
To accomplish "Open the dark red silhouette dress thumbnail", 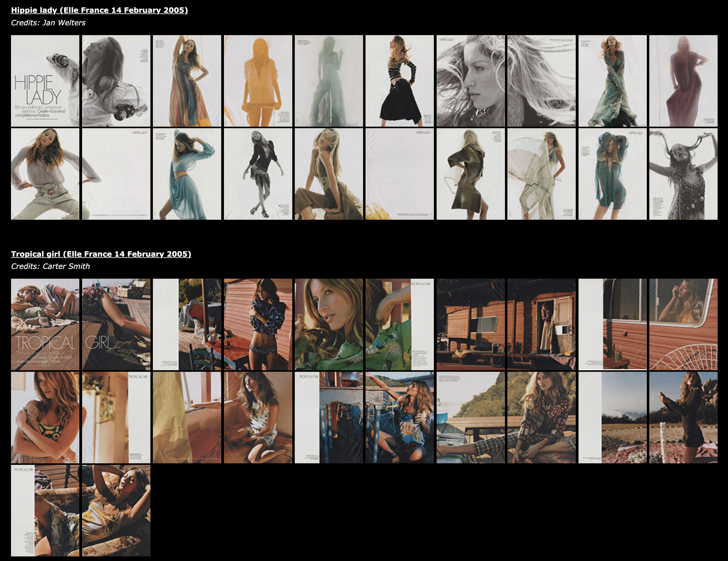I will coord(683,81).
